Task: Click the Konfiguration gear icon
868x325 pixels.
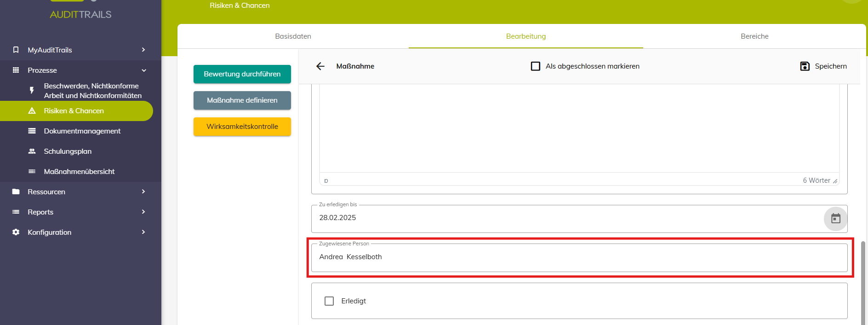Action: (x=16, y=232)
